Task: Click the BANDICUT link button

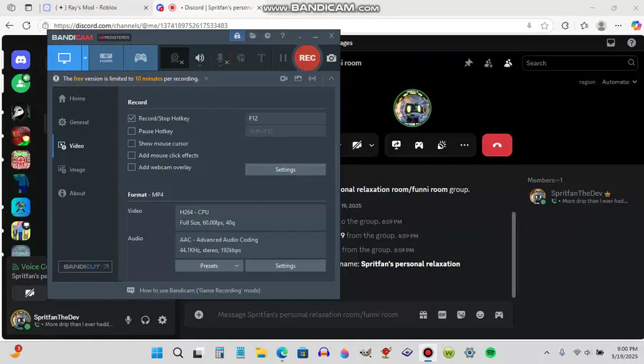Action: (x=85, y=267)
